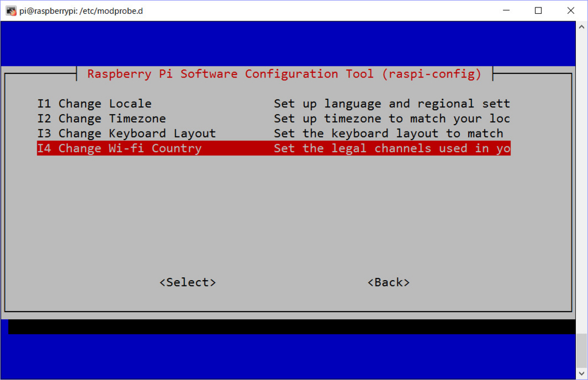Click the window title pi@raspberrypi: /etc/modprobe.d

(x=81, y=11)
